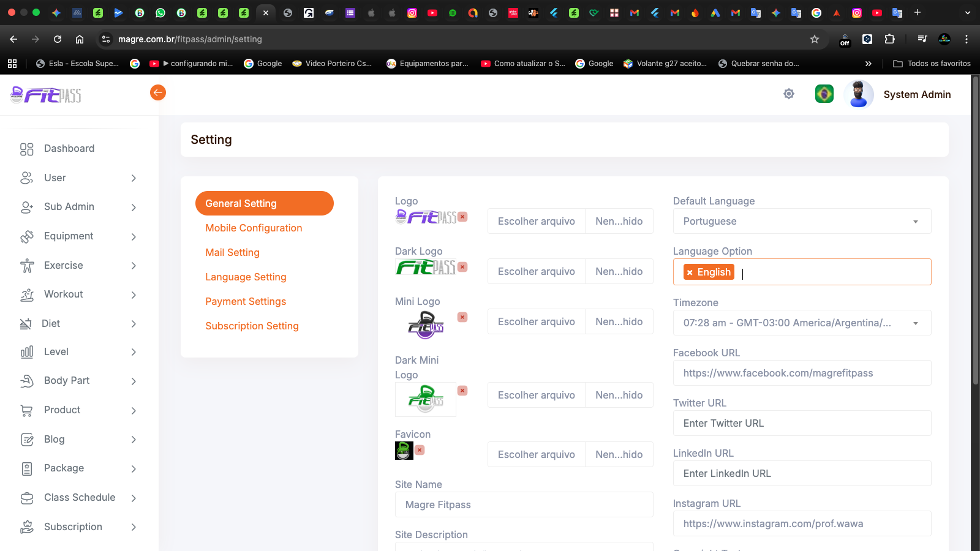The width and height of the screenshot is (980, 551).
Task: Open the Payment Settings tab
Action: (246, 301)
